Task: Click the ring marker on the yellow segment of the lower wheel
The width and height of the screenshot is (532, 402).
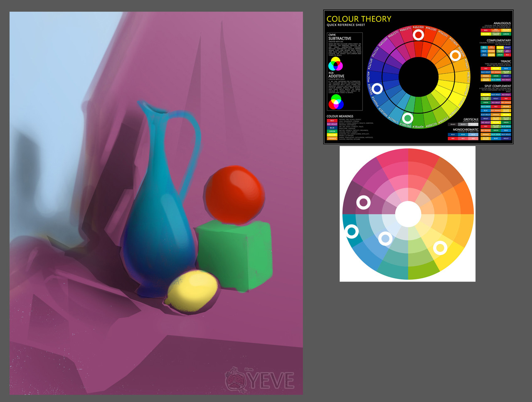Action: pos(440,248)
